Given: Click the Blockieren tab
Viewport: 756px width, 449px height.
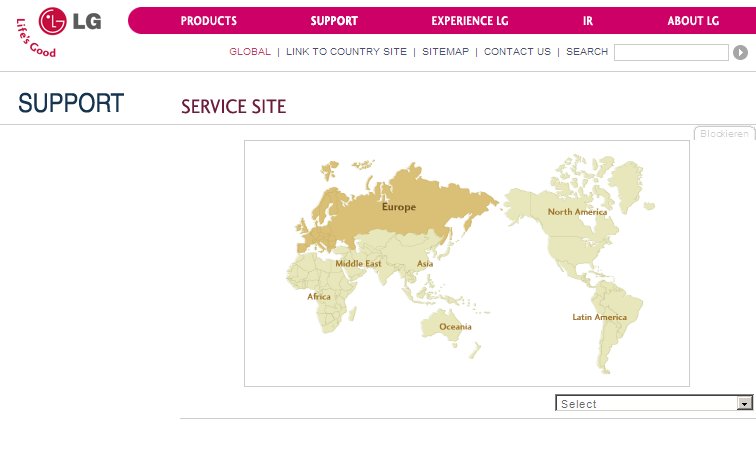Looking at the screenshot, I should click(x=724, y=133).
